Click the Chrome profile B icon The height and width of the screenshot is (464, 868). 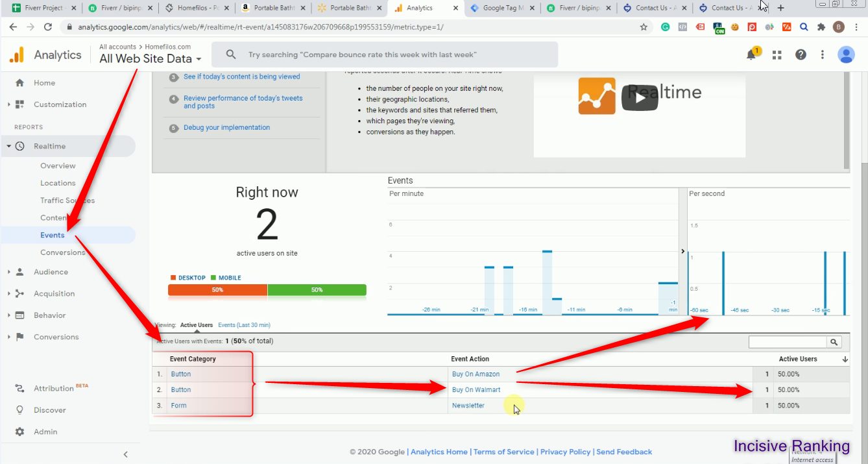(x=839, y=27)
